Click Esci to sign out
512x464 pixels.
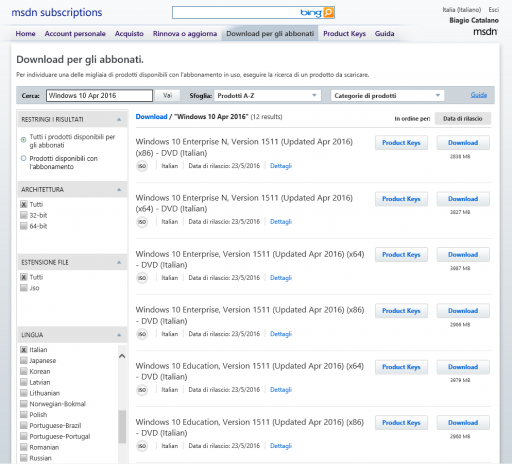pyautogui.click(x=494, y=10)
